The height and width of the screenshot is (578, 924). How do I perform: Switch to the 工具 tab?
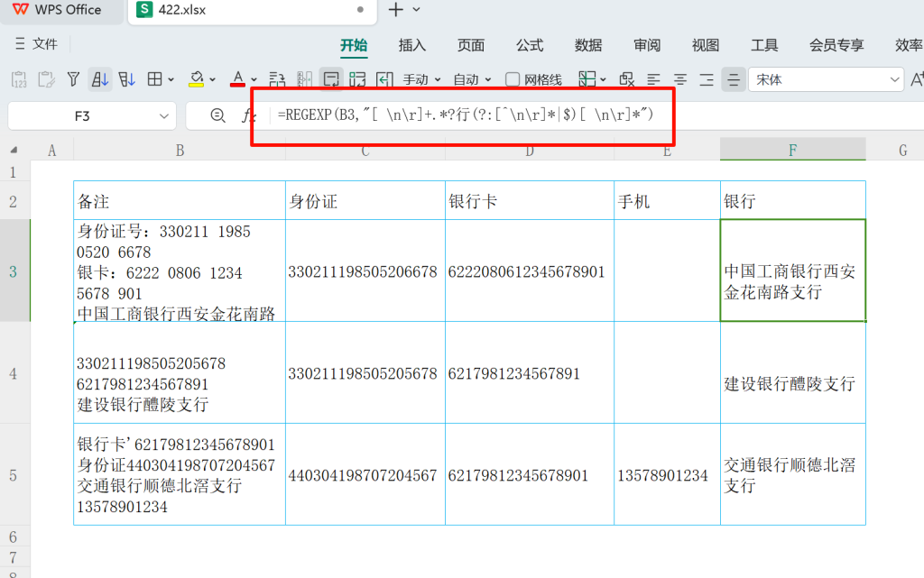pyautogui.click(x=764, y=45)
